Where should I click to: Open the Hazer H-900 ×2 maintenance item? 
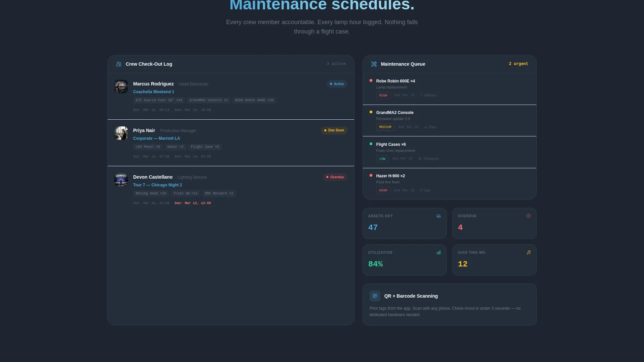[x=449, y=184]
